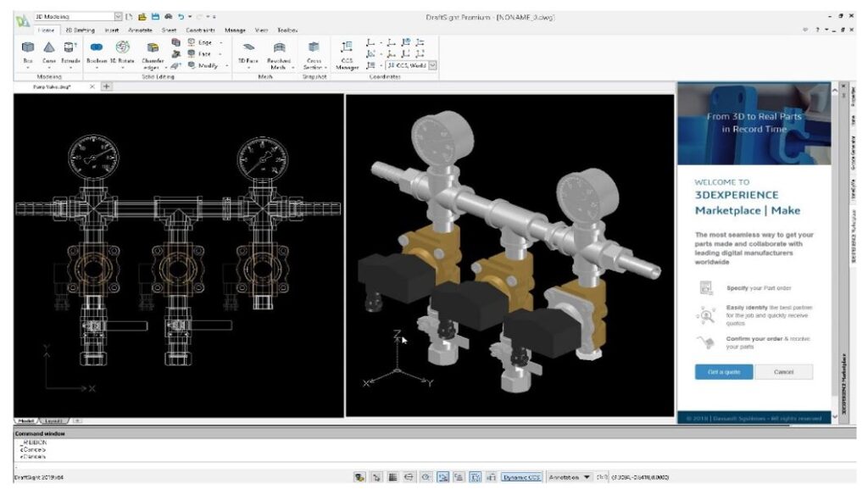Open the 3D Modeling workspace dropdown
This screenshot has height=495, width=868.
click(x=118, y=17)
